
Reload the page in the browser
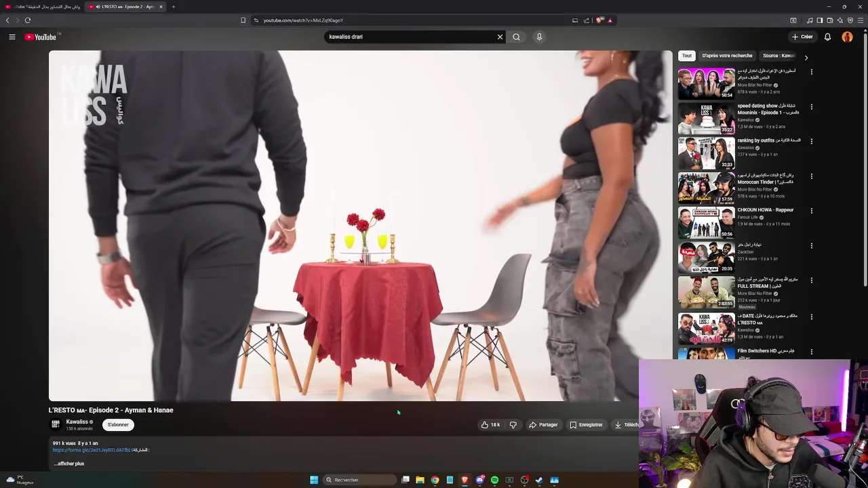[28, 20]
